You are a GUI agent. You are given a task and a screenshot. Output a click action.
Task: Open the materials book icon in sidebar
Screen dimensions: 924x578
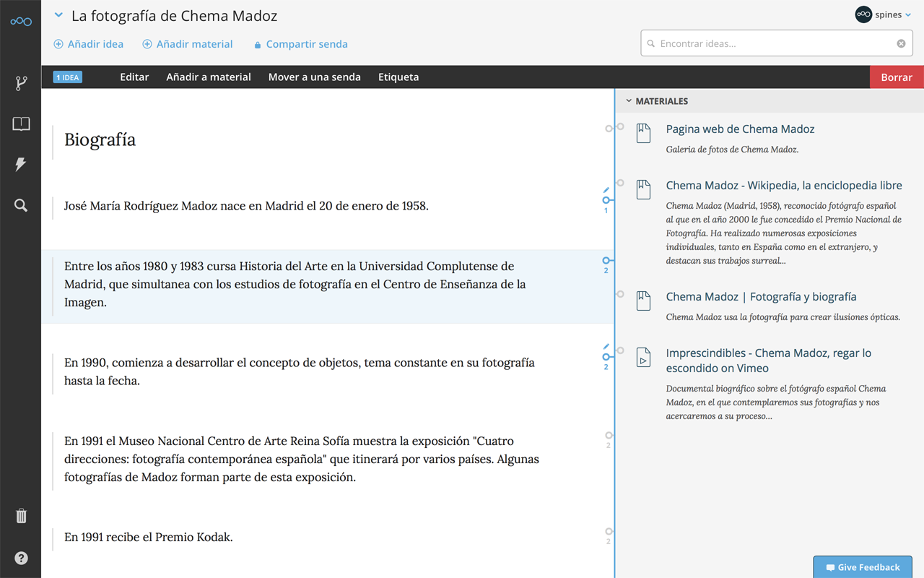[21, 124]
